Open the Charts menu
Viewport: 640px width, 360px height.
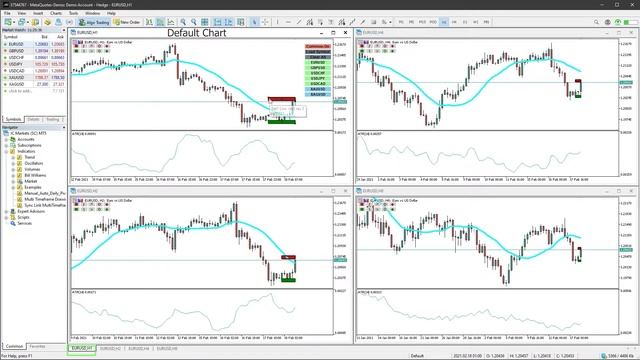click(x=56, y=13)
